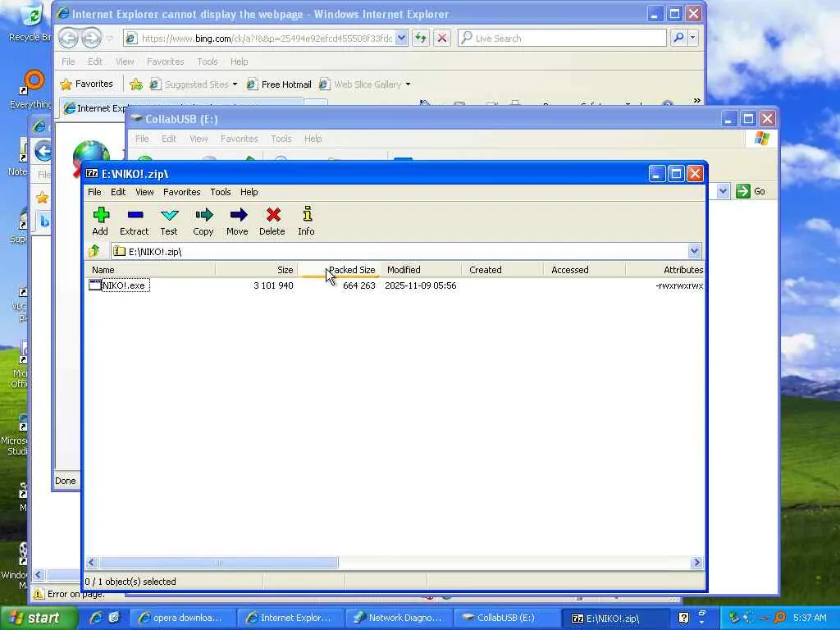This screenshot has height=630, width=840.
Task: Expand the IE address bar dropdown
Action: click(x=401, y=38)
